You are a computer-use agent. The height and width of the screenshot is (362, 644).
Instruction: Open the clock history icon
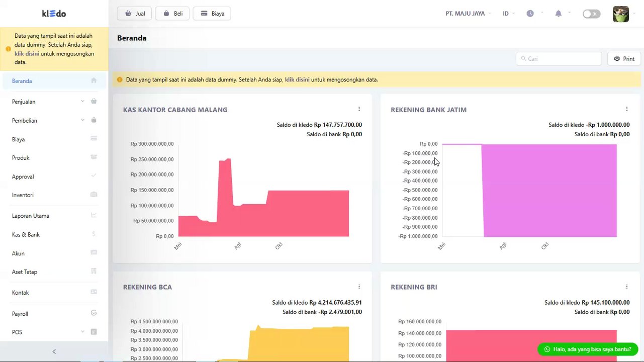click(x=530, y=14)
